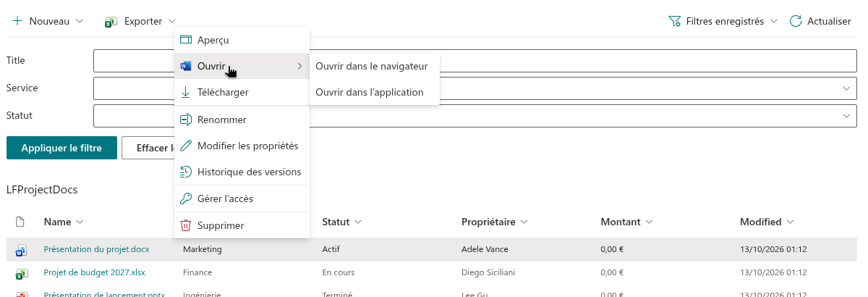Screen dimensions: 868x297
Task: Open the Statut column header chevron
Action: click(x=358, y=222)
